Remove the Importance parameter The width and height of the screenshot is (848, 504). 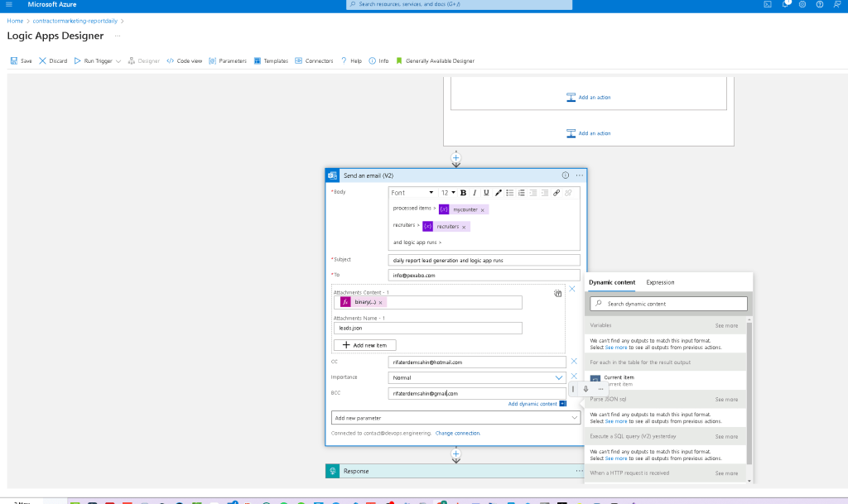click(574, 376)
